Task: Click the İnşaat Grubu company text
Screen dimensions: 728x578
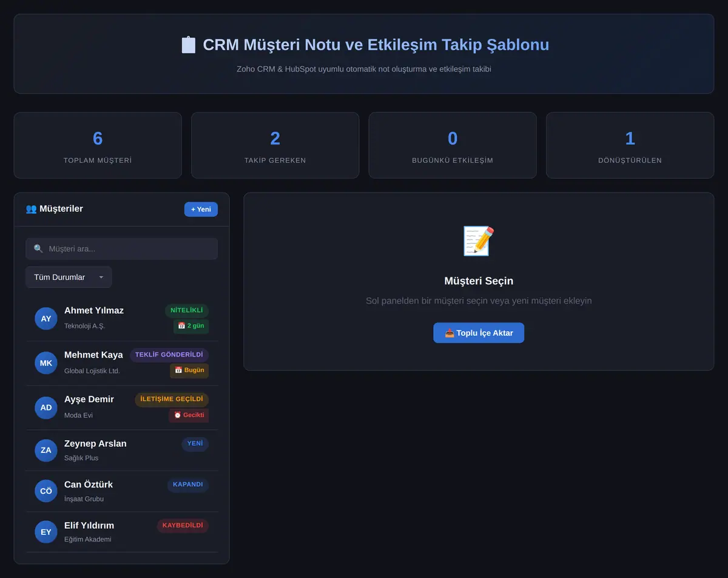Action: click(84, 499)
